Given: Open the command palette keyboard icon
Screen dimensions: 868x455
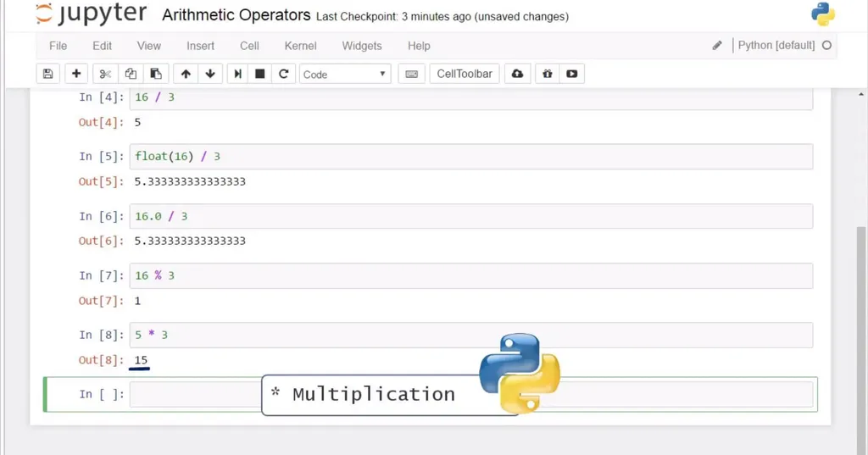Looking at the screenshot, I should pos(412,74).
